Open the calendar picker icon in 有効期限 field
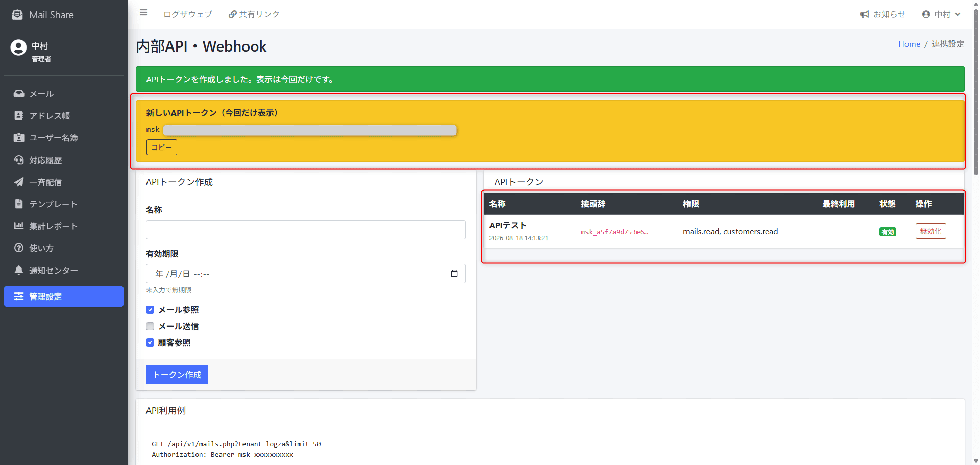Viewport: 980px width, 465px height. coord(454,274)
